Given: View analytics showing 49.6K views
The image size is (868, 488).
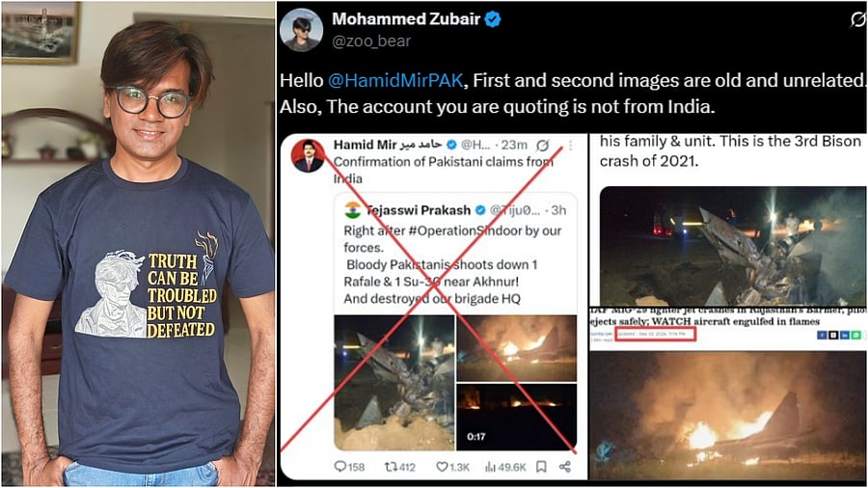Looking at the screenshot, I should pyautogui.click(x=504, y=467).
